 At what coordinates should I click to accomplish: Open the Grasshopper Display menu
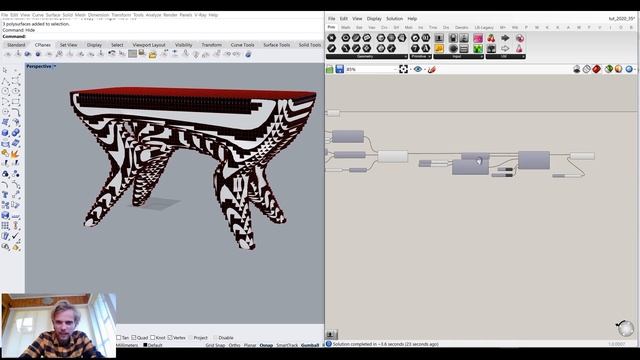[374, 19]
